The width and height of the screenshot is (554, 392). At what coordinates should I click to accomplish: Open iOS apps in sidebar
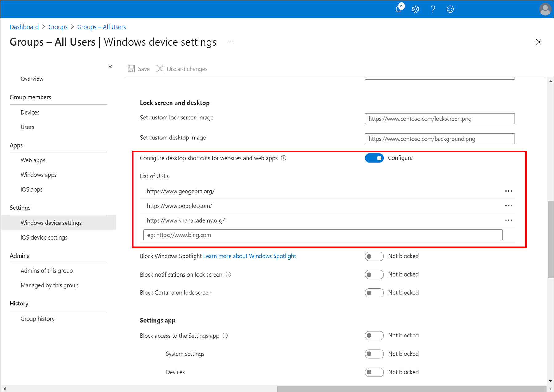coord(32,189)
